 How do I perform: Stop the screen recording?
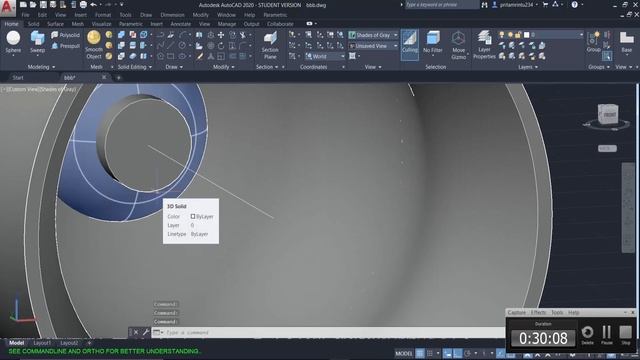pyautogui.click(x=625, y=335)
